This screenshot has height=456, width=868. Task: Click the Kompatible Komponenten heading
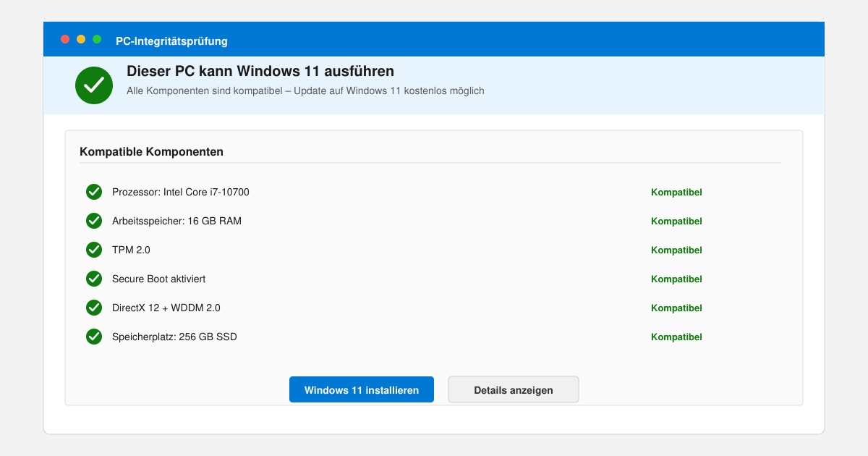tap(151, 152)
